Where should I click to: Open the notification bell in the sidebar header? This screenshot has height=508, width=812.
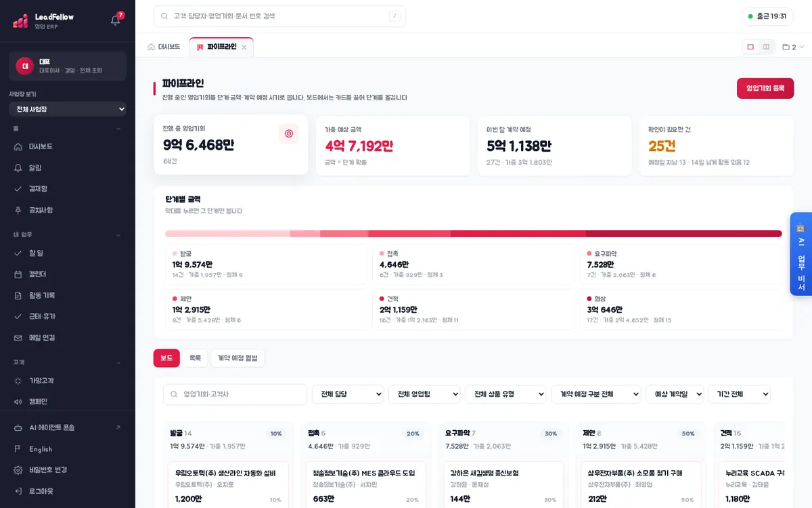116,20
